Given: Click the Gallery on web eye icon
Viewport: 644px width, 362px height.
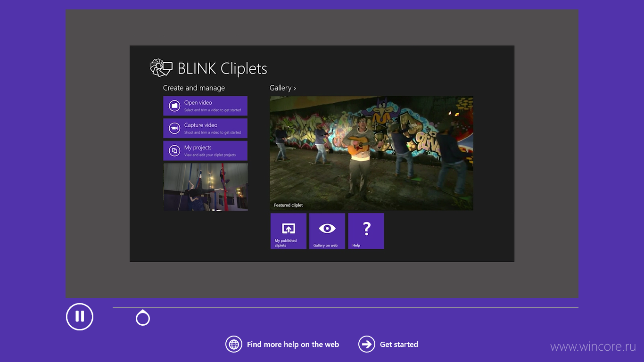Looking at the screenshot, I should click(x=327, y=229).
